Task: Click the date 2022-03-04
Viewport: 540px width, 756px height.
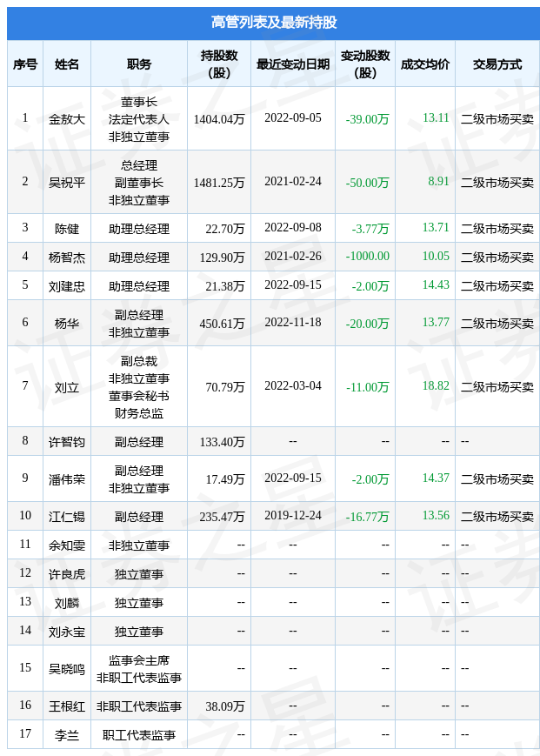Action: pos(293,385)
